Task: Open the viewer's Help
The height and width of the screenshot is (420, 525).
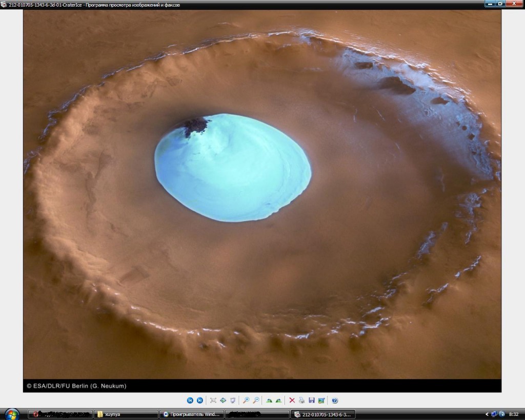Action: coord(335,400)
